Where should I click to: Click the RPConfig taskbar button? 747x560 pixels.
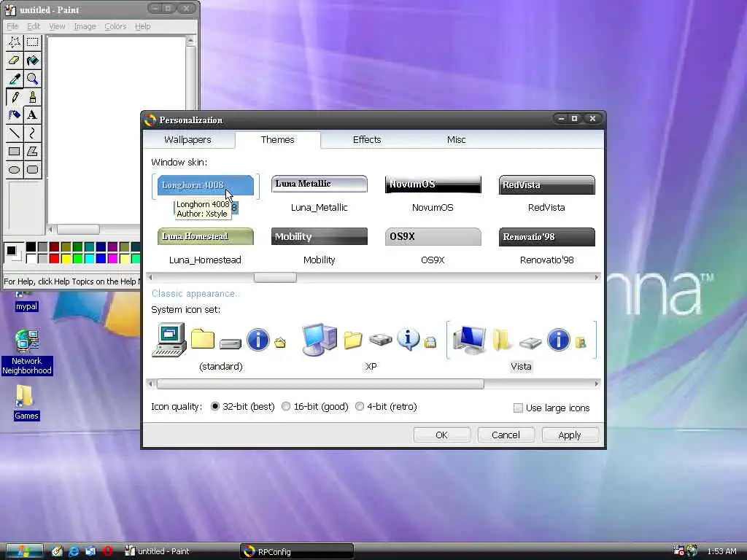tap(296, 551)
